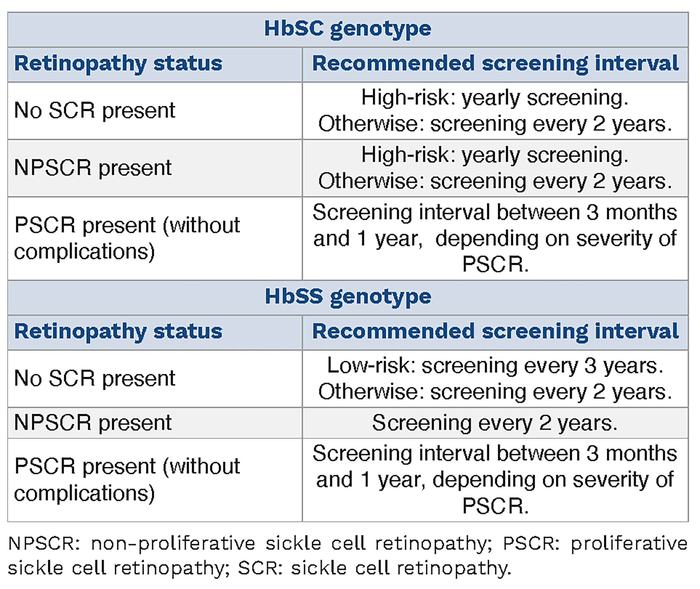Select Retinopathy status header under HbSC genotype
700x589 pixels.
118,63
